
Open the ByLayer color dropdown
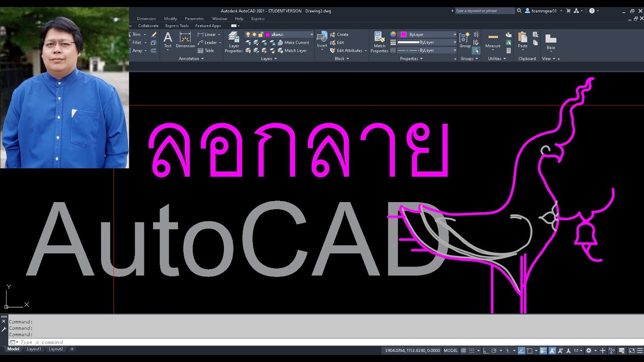pos(455,35)
